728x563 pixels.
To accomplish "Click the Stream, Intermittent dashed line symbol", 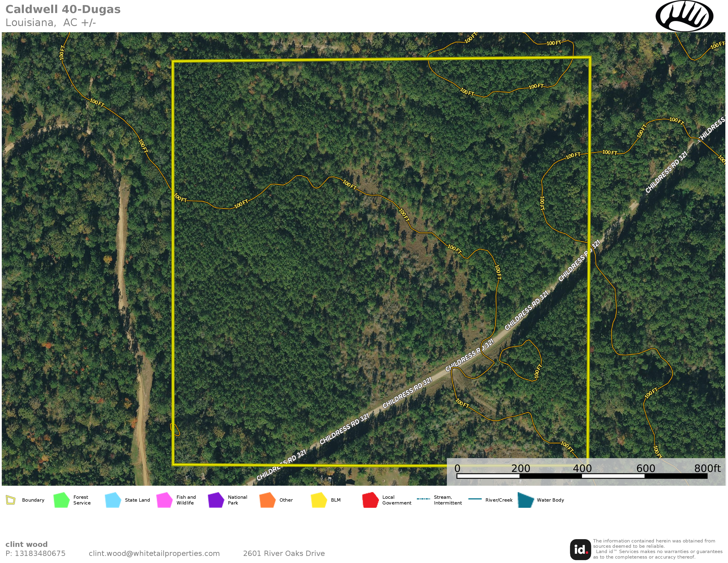I will point(423,499).
